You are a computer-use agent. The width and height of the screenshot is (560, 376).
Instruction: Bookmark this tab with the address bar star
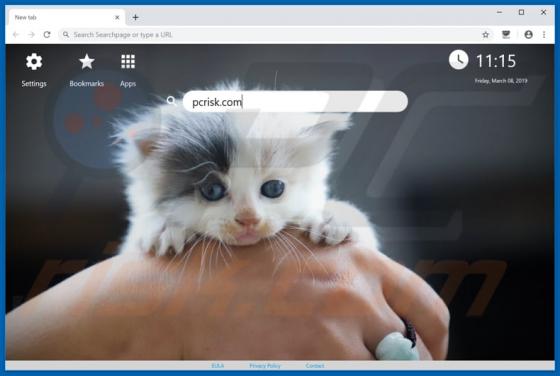tap(485, 35)
